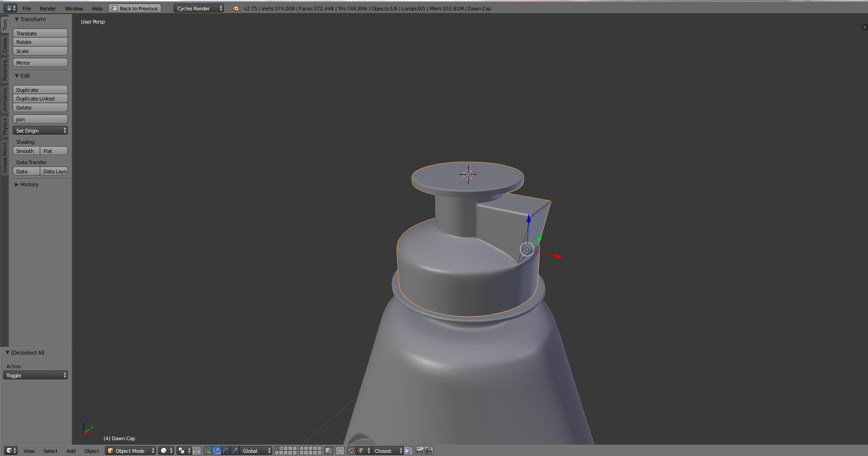
Task: Click the 3D cursor on cap top
Action: pyautogui.click(x=468, y=174)
